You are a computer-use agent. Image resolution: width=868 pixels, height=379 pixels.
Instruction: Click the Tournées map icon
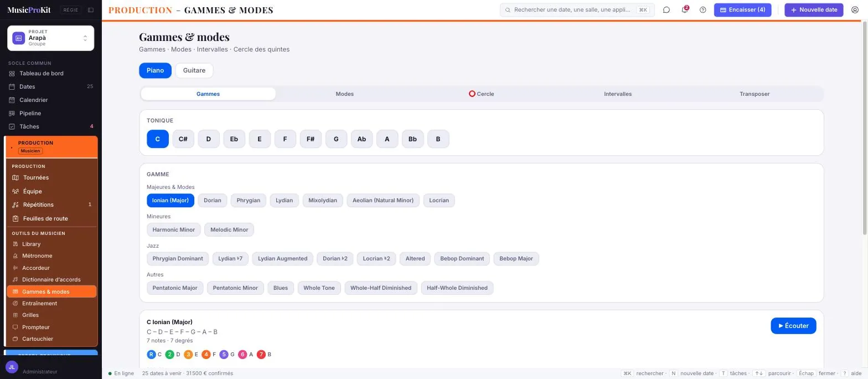click(x=15, y=178)
